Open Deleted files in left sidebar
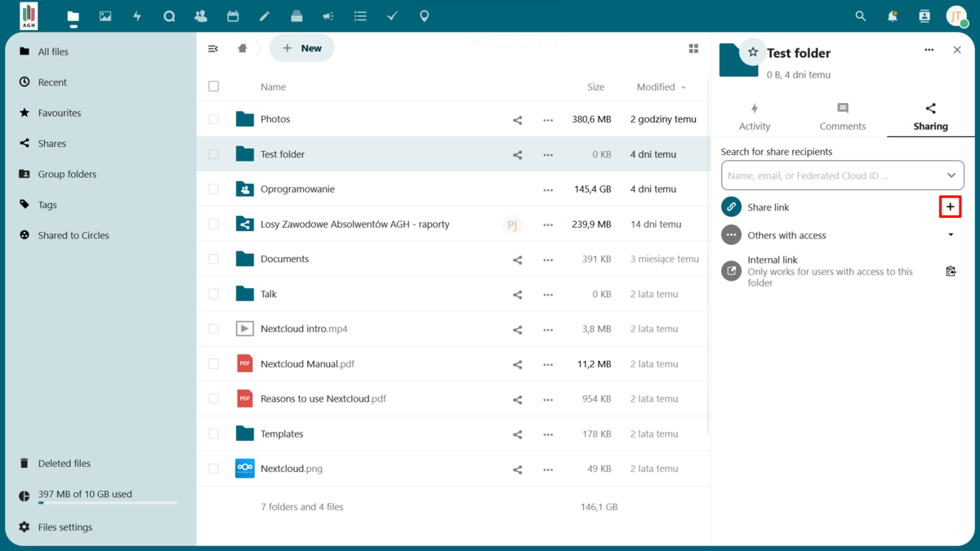 pos(64,463)
